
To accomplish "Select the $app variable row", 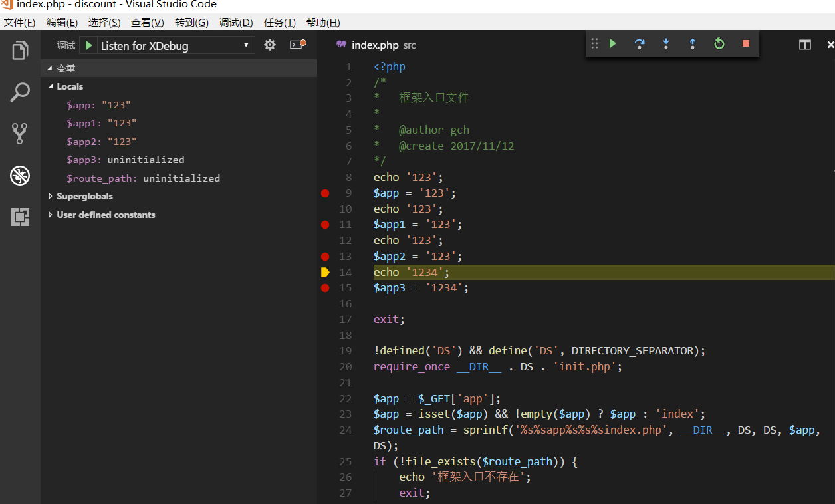I will (179, 105).
